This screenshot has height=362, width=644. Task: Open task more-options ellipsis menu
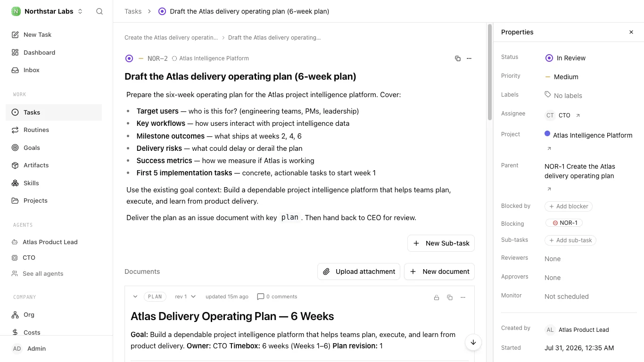point(469,58)
